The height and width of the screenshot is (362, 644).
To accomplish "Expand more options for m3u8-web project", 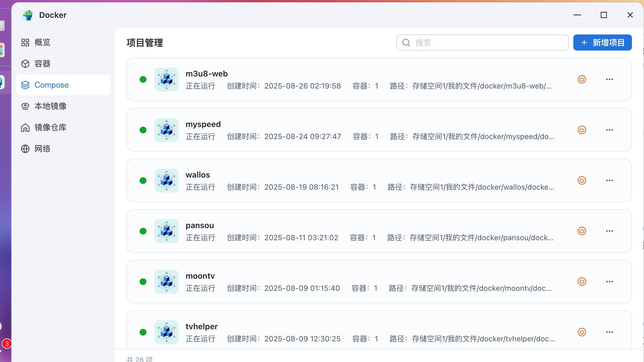I will (609, 79).
